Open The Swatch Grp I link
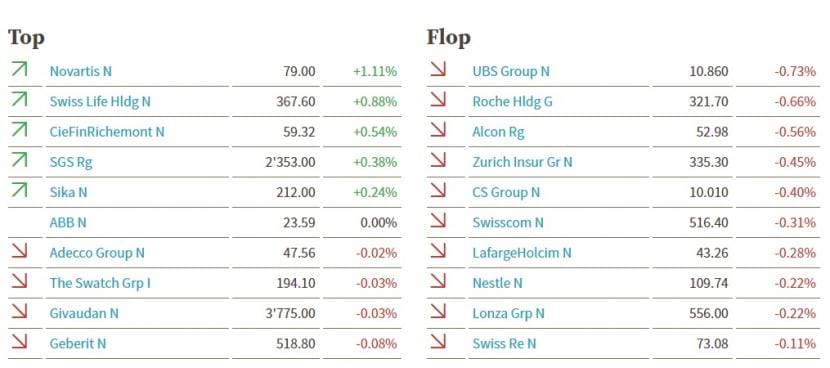 [x=100, y=283]
